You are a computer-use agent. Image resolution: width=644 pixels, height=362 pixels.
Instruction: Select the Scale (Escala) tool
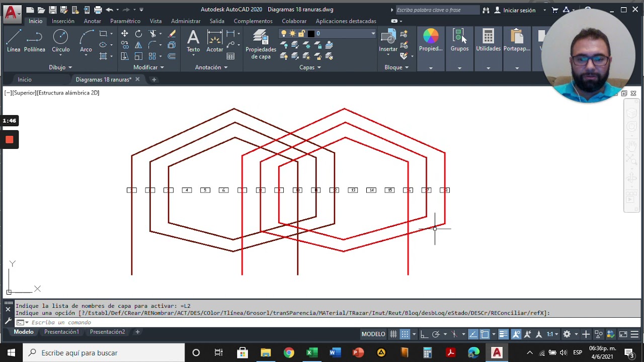(x=138, y=56)
